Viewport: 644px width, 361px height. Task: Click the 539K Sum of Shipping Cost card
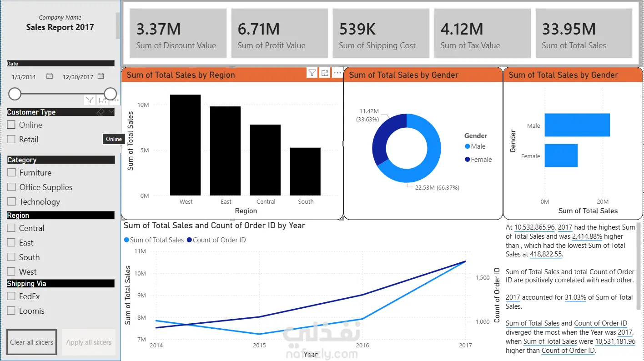[x=381, y=33]
